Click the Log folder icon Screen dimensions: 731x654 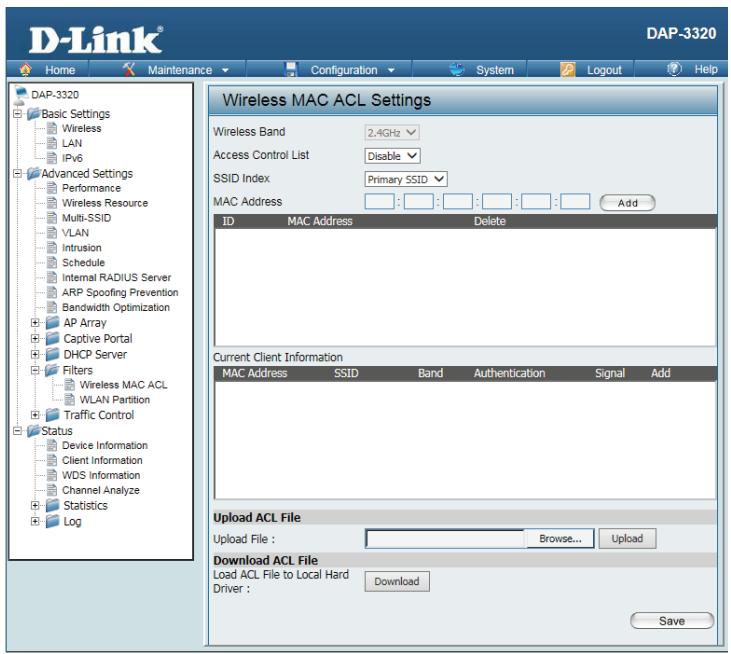[53, 521]
